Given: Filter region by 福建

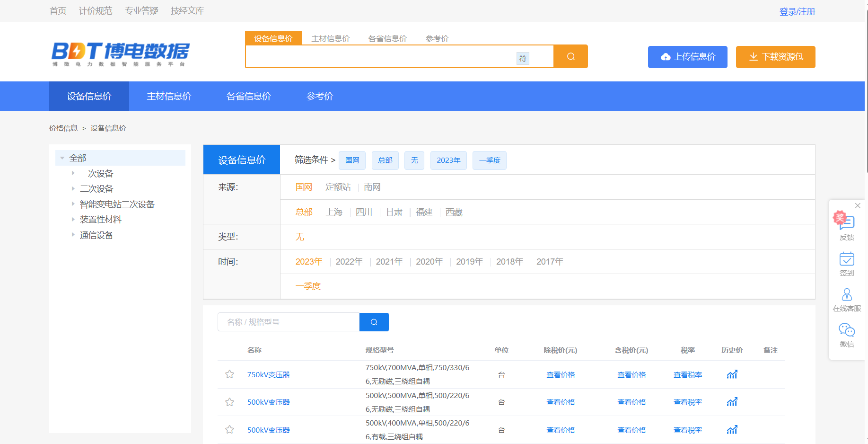Looking at the screenshot, I should click(x=424, y=212).
